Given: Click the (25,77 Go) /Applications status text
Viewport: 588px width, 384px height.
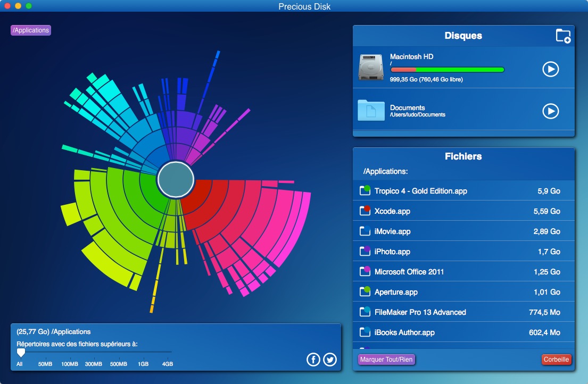Looking at the screenshot, I should 54,332.
